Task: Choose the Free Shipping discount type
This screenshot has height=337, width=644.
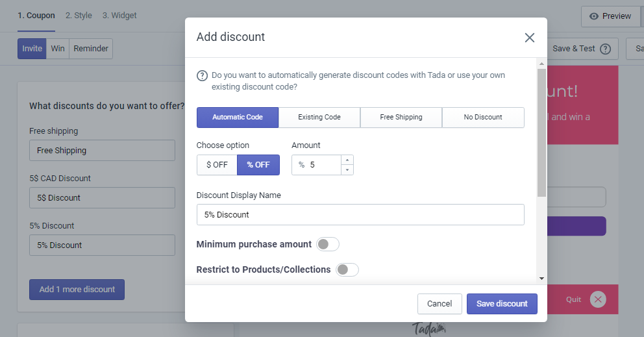Action: 401,118
